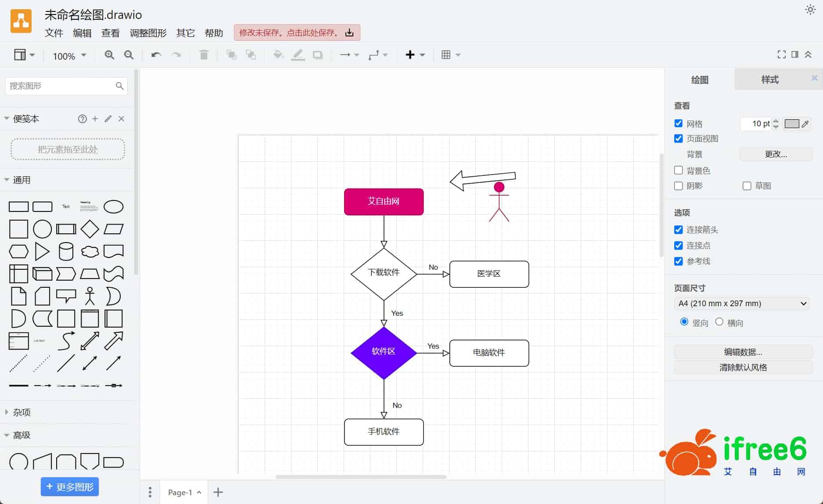The image size is (823, 504).
Task: Click the 更多图形 button
Action: [x=70, y=487]
